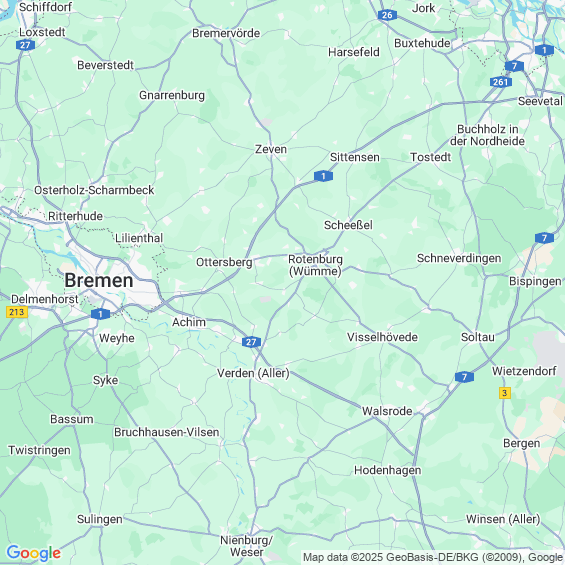Click the yellow B213 road shield

pyautogui.click(x=17, y=312)
